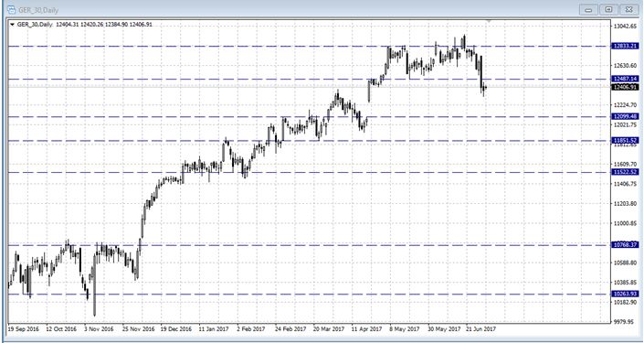The image size is (644, 343).
Task: Click the current price label 12406.91
Action: [625, 87]
